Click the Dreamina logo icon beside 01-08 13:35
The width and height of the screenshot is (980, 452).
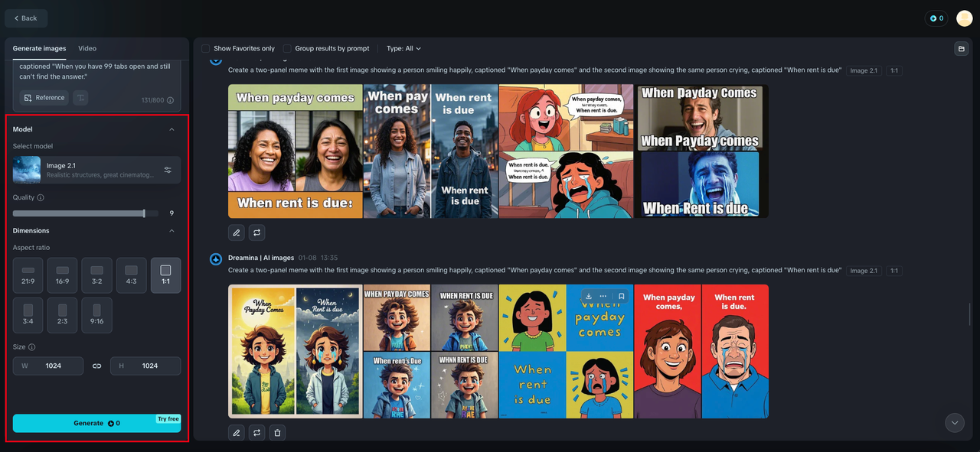[x=216, y=260]
